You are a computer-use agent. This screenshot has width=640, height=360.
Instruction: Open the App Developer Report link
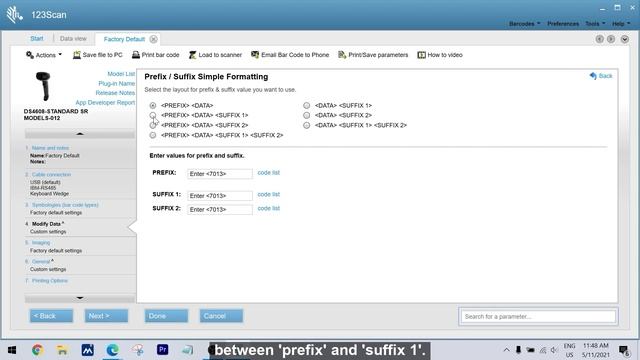click(x=105, y=102)
